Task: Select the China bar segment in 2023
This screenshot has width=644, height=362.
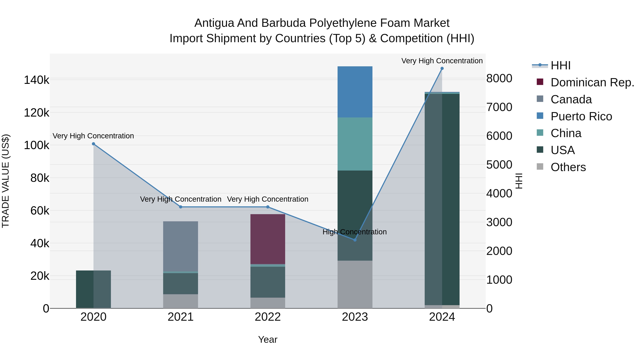Action: [355, 144]
